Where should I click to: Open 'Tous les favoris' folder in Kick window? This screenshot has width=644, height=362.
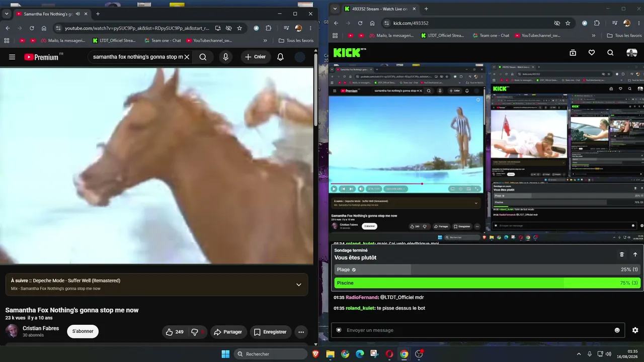(x=624, y=36)
